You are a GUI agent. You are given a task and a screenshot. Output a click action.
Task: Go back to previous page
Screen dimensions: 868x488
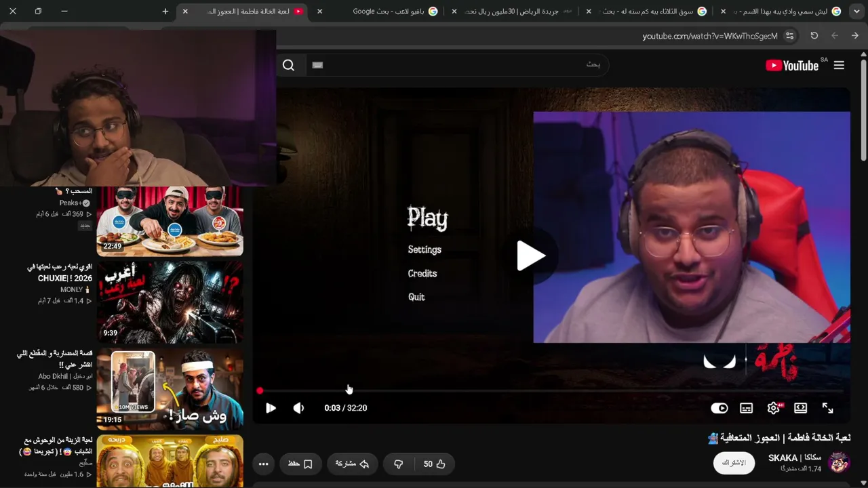[x=855, y=36]
